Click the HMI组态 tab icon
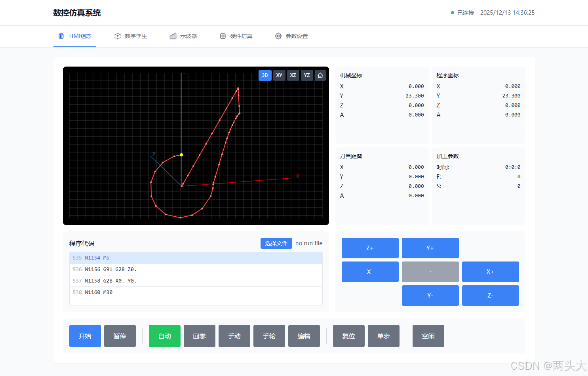 (61, 36)
